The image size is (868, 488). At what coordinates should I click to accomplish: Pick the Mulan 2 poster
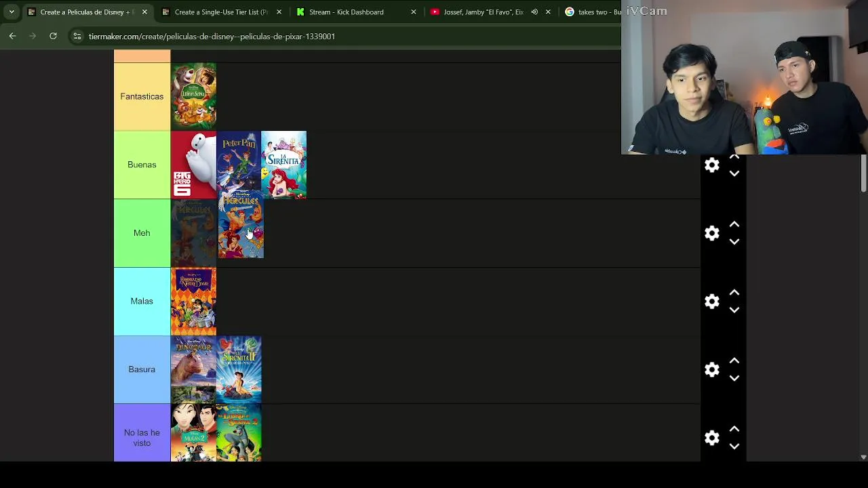pyautogui.click(x=193, y=433)
